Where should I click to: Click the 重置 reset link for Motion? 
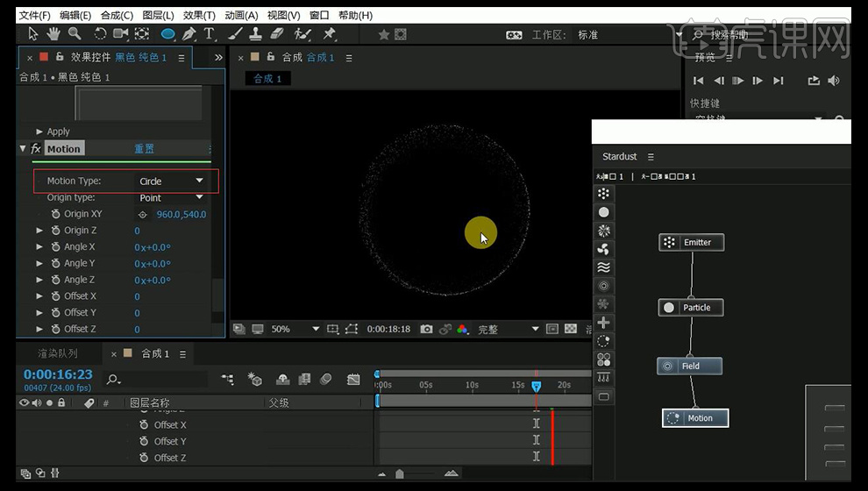click(x=144, y=149)
